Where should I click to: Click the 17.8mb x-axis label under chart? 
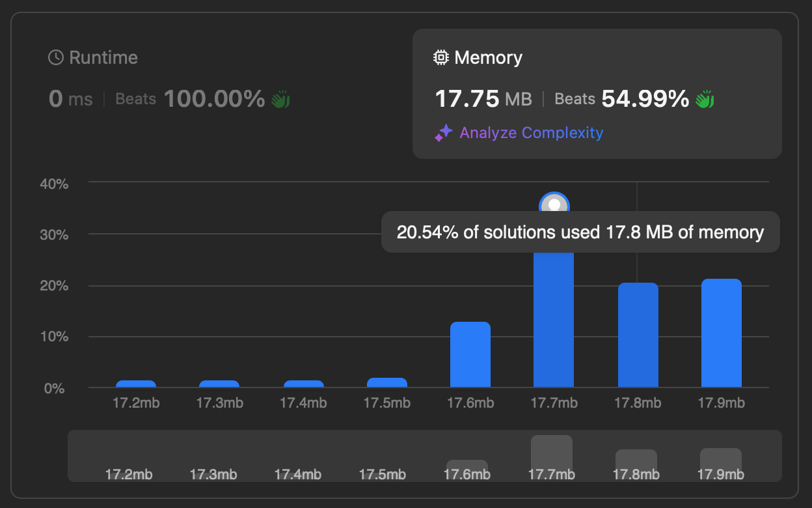[638, 402]
